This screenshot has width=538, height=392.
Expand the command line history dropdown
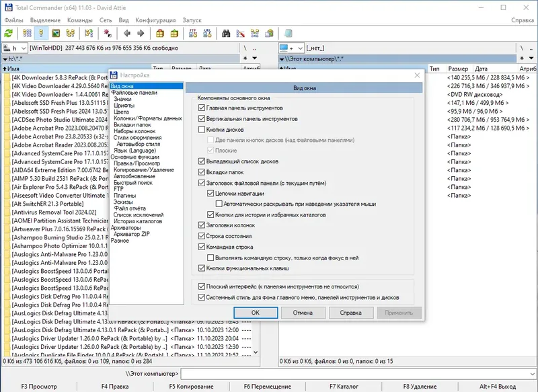[531, 373]
